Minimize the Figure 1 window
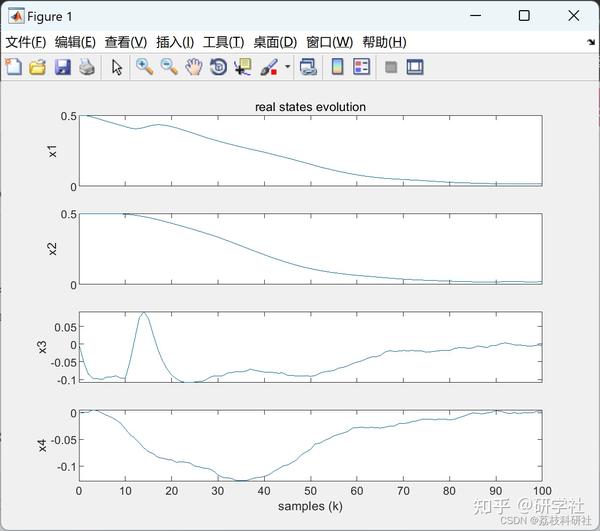The width and height of the screenshot is (600, 531). (x=476, y=16)
